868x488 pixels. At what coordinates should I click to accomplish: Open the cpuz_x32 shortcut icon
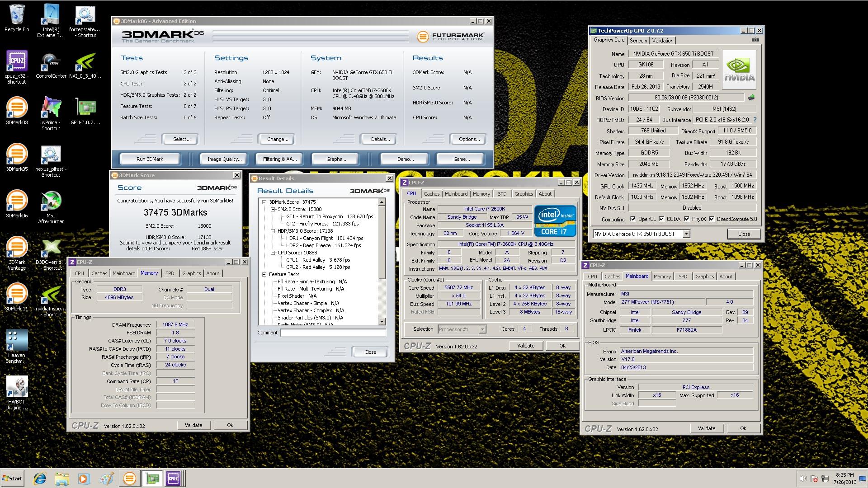(x=17, y=67)
